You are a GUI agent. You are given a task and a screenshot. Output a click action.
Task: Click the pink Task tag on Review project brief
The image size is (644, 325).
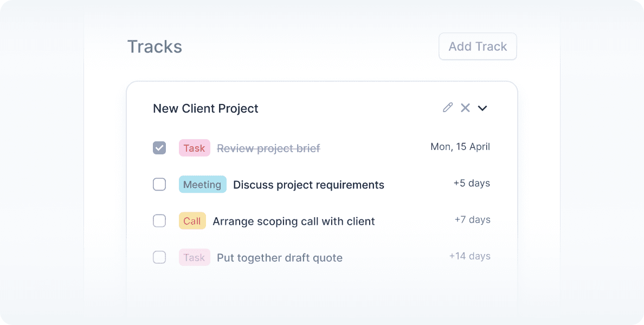(194, 148)
